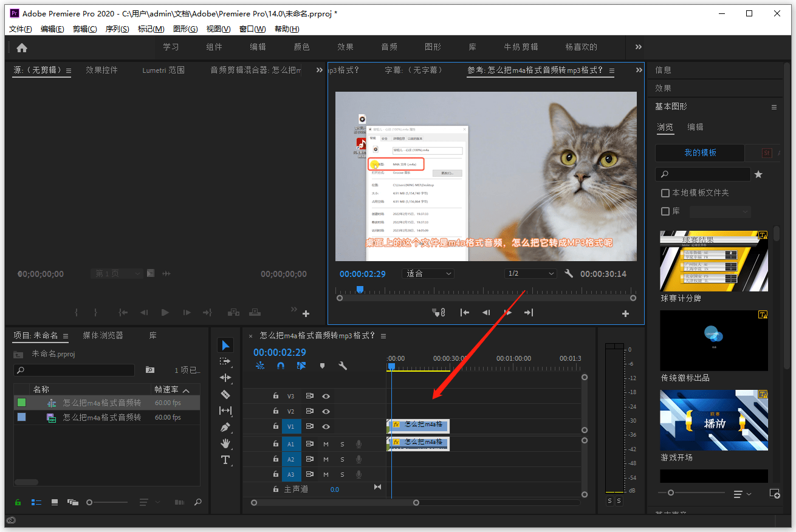Screen dimensions: 796x532
Task: Open the 文件(F) menu
Action: click(21, 29)
